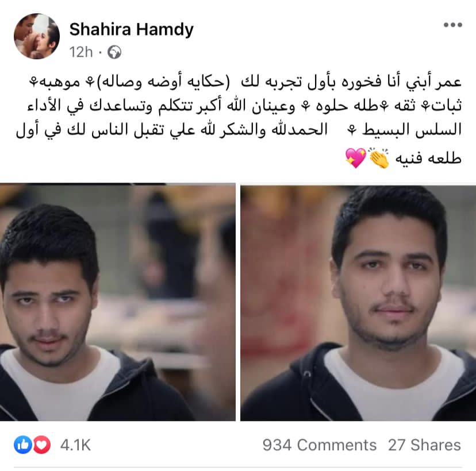Show who reacted via the 4.1K count
Viewport: 476px width, 471px height.
tap(75, 445)
